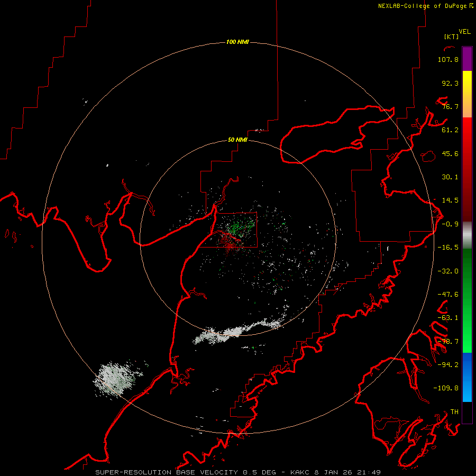Select the 61.2 scale value
Image resolution: width=476 pixels, height=476 pixels.
point(450,130)
